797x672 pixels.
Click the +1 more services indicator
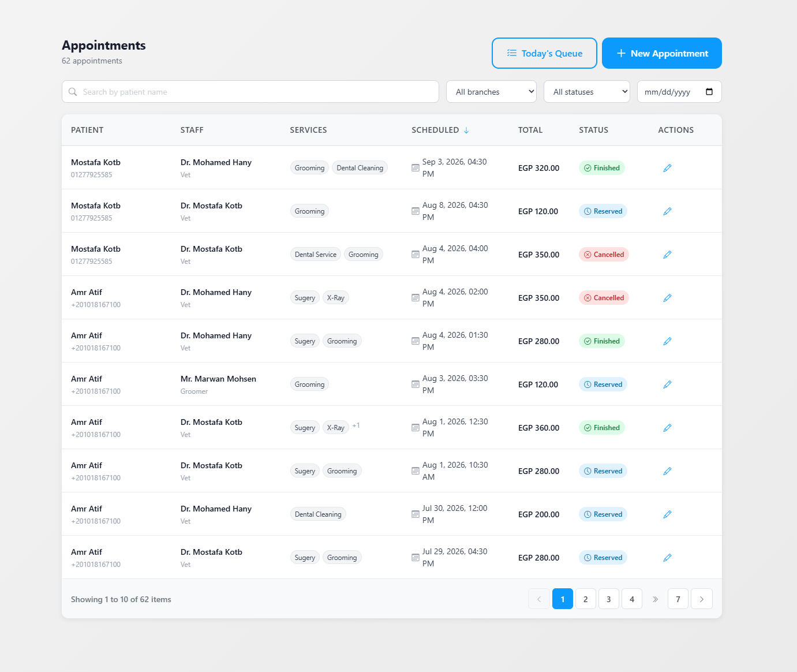point(356,425)
